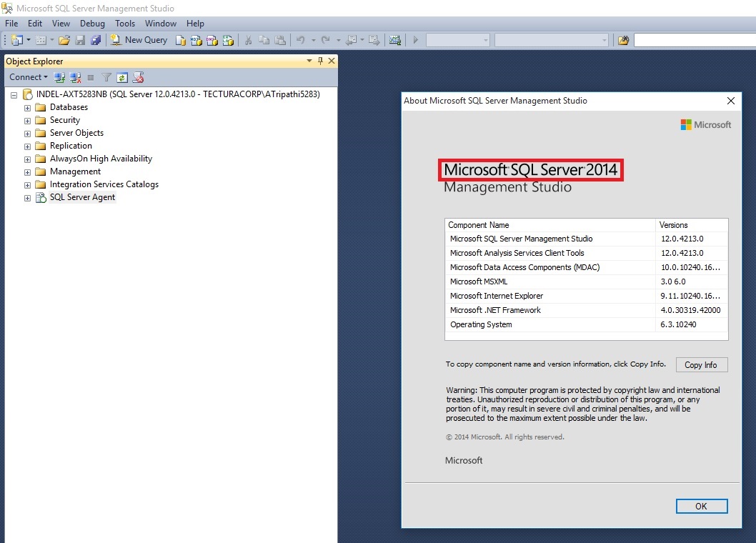Collapse the INDEL-AXT5283NB server node

(x=13, y=94)
